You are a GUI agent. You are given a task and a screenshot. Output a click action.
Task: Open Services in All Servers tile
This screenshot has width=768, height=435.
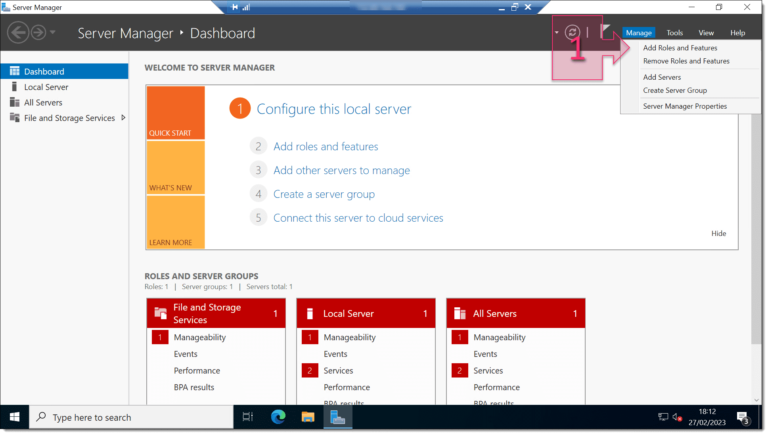click(488, 371)
